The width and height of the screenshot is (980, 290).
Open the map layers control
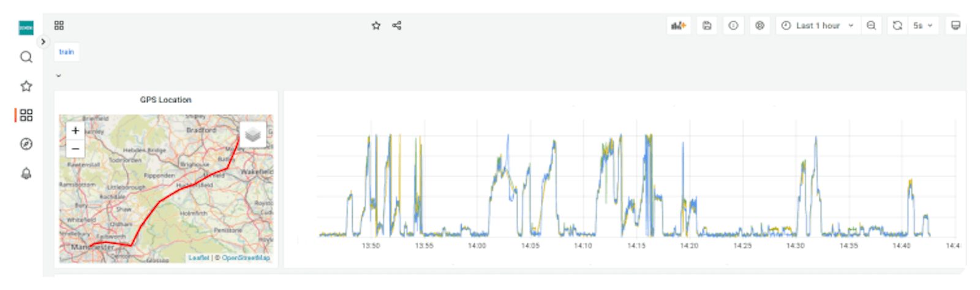[x=253, y=134]
